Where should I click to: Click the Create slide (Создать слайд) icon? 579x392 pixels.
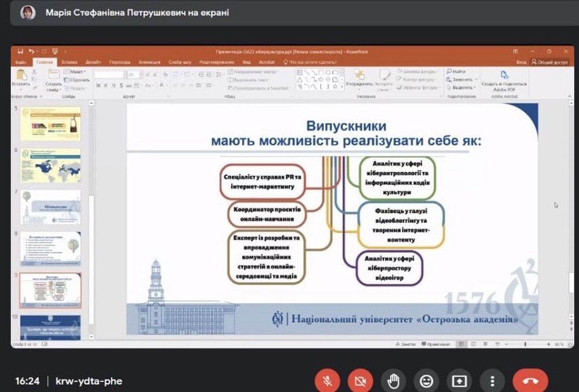tap(53, 75)
